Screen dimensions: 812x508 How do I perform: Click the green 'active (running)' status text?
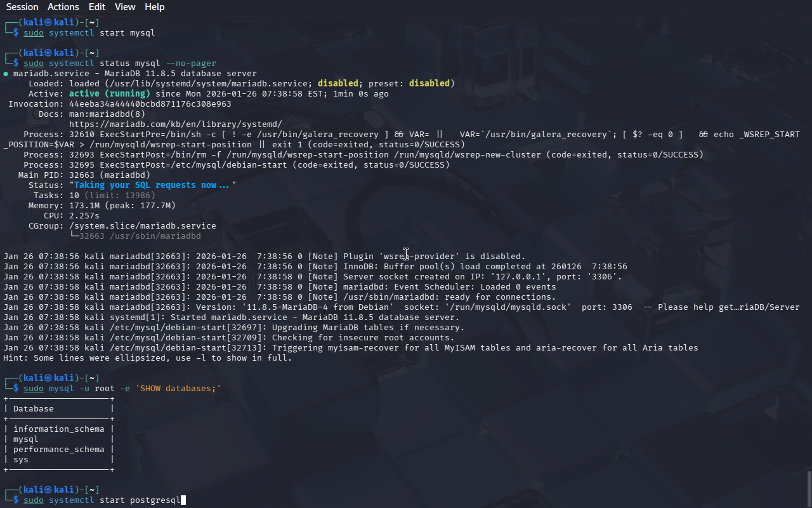(x=109, y=94)
